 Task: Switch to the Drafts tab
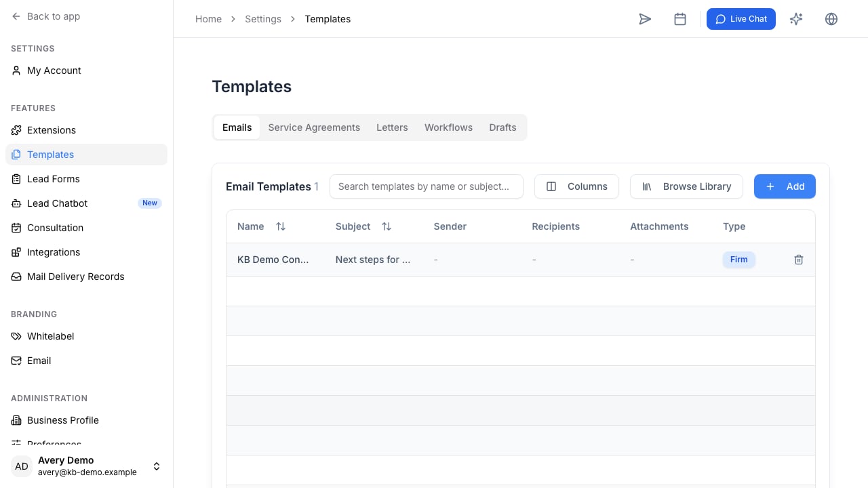(x=502, y=127)
